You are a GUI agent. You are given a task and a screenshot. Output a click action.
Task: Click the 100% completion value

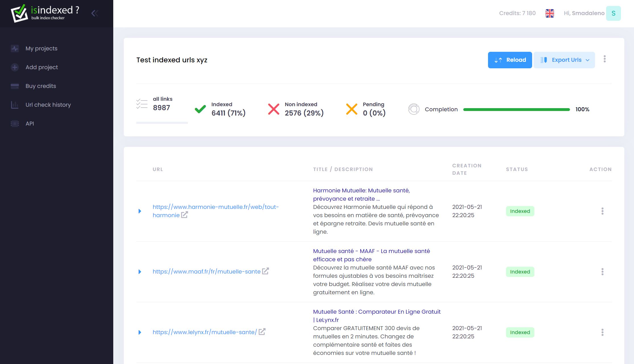(x=582, y=109)
